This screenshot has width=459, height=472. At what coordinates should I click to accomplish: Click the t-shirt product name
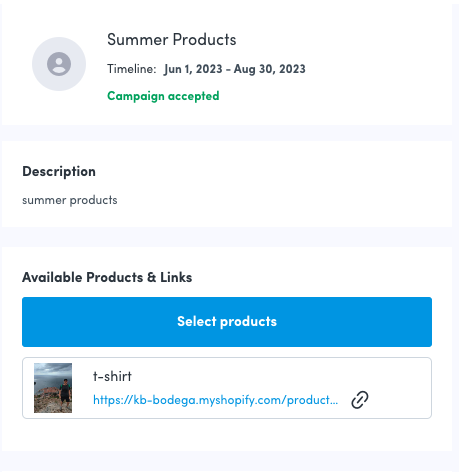112,376
